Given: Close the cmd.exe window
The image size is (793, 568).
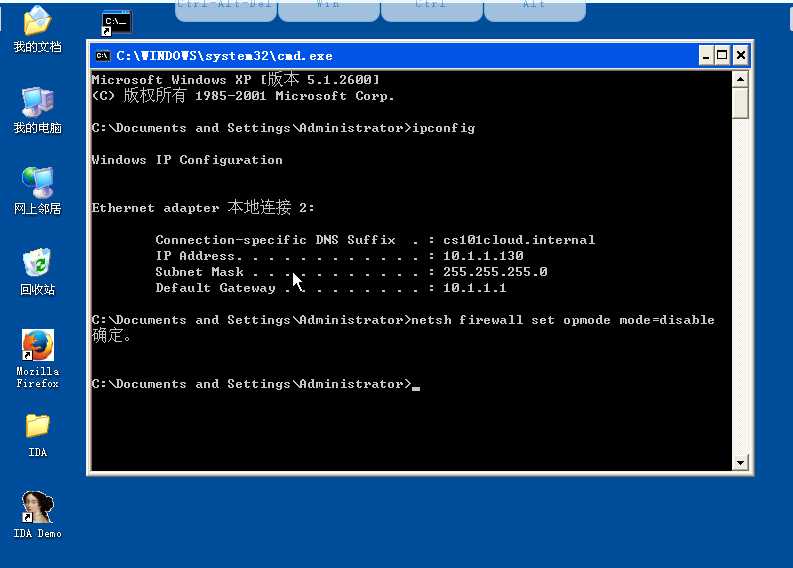Looking at the screenshot, I should tap(741, 55).
